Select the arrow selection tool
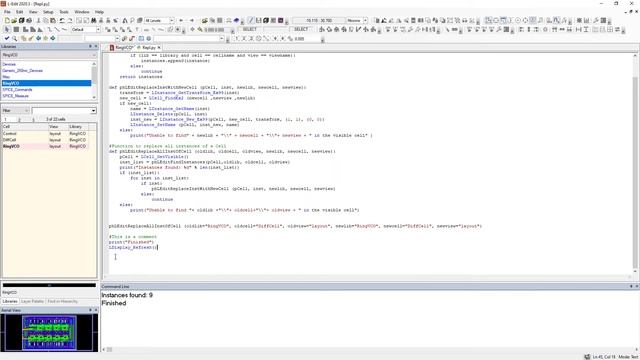 coord(7,29)
